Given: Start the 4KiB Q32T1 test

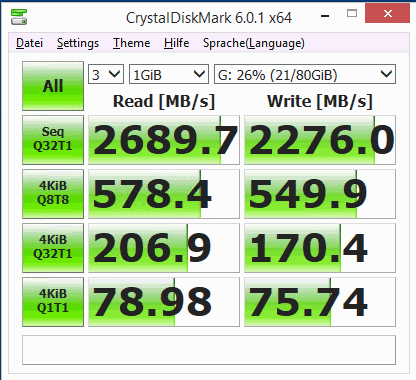Looking at the screenshot, I should [x=53, y=248].
